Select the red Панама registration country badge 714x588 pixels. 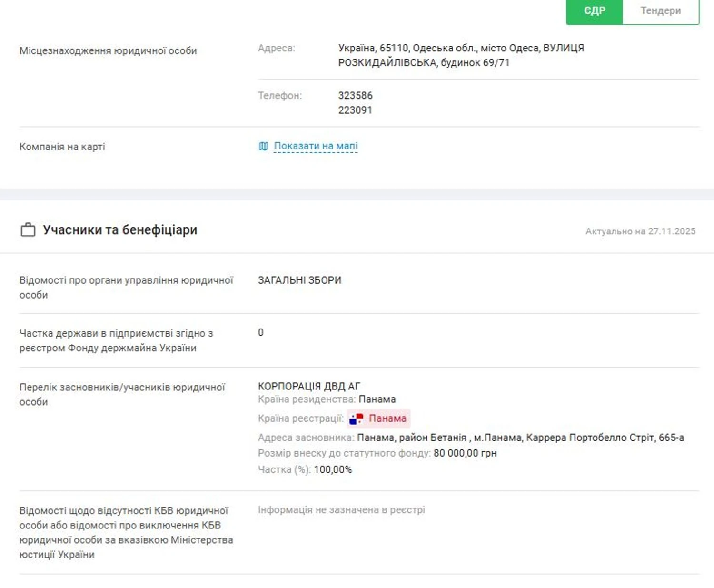pyautogui.click(x=387, y=419)
